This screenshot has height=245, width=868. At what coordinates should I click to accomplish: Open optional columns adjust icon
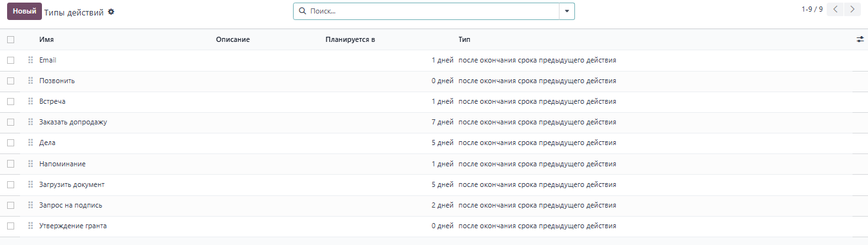pyautogui.click(x=860, y=39)
